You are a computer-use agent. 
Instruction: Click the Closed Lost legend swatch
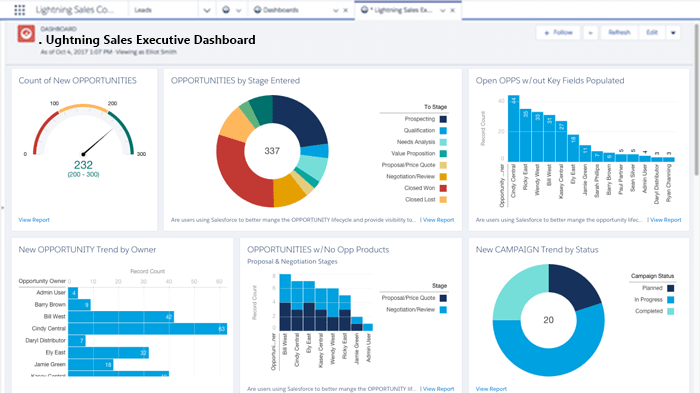[x=443, y=200]
